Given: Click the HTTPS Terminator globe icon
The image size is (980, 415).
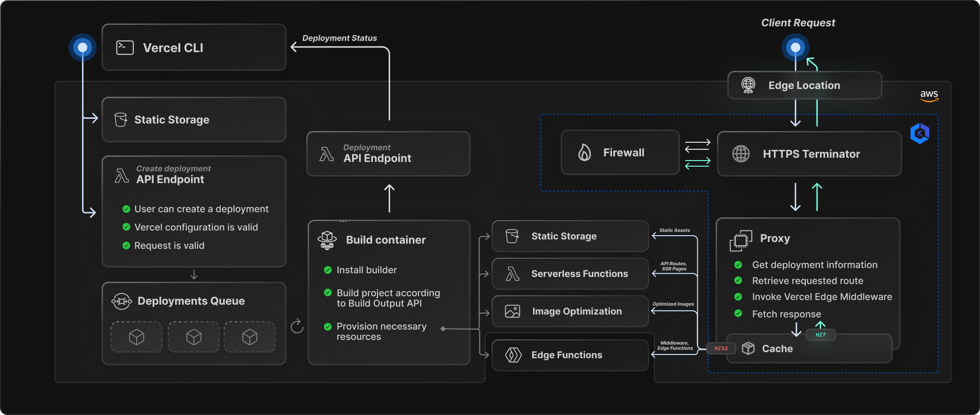Looking at the screenshot, I should pos(741,154).
